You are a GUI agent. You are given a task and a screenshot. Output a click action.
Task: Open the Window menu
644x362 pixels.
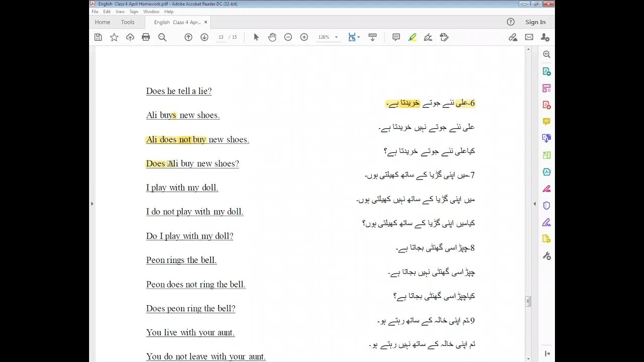click(151, 12)
